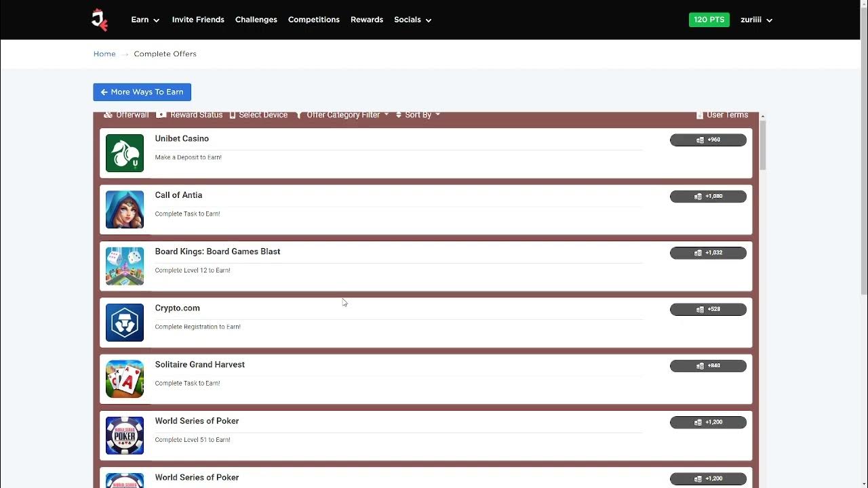Viewport: 868px width, 488px height.
Task: Click the Offerwall icon in the toolbar
Action: click(x=108, y=115)
